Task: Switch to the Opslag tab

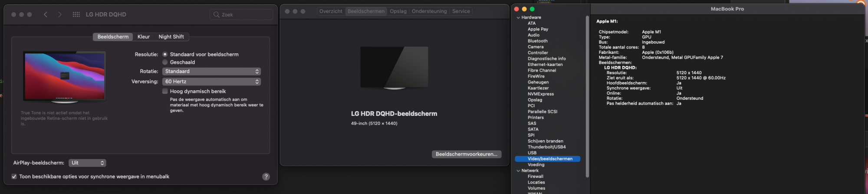Action: (398, 11)
